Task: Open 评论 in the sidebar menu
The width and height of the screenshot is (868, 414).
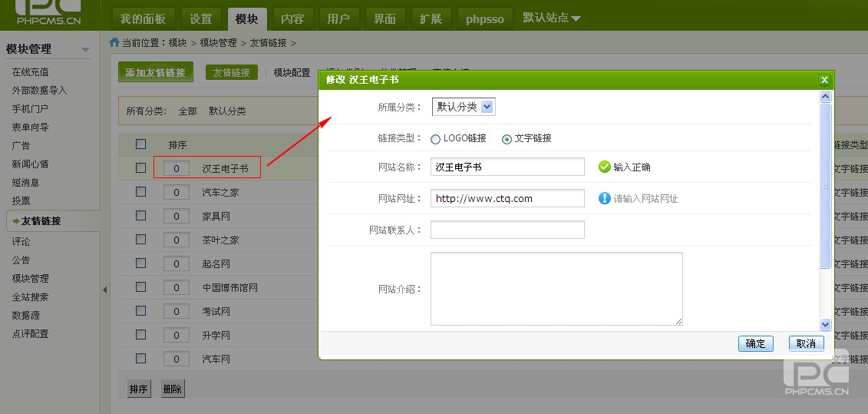Action: [x=21, y=241]
